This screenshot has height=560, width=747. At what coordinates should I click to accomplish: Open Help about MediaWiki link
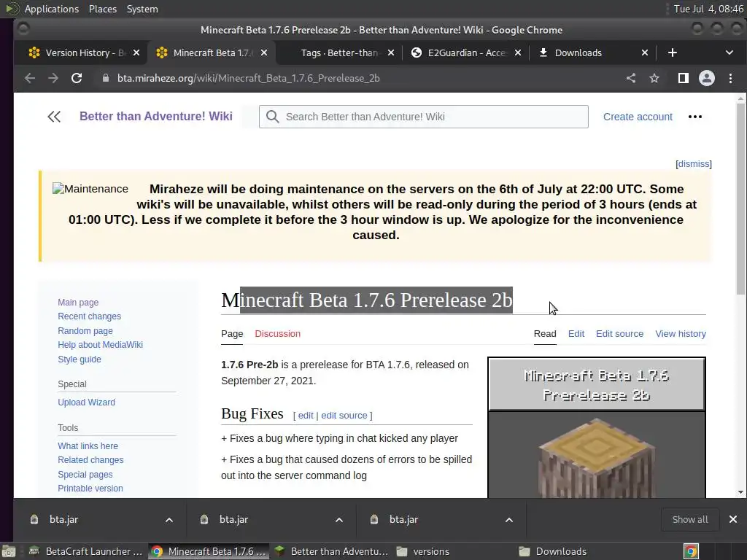coord(100,345)
